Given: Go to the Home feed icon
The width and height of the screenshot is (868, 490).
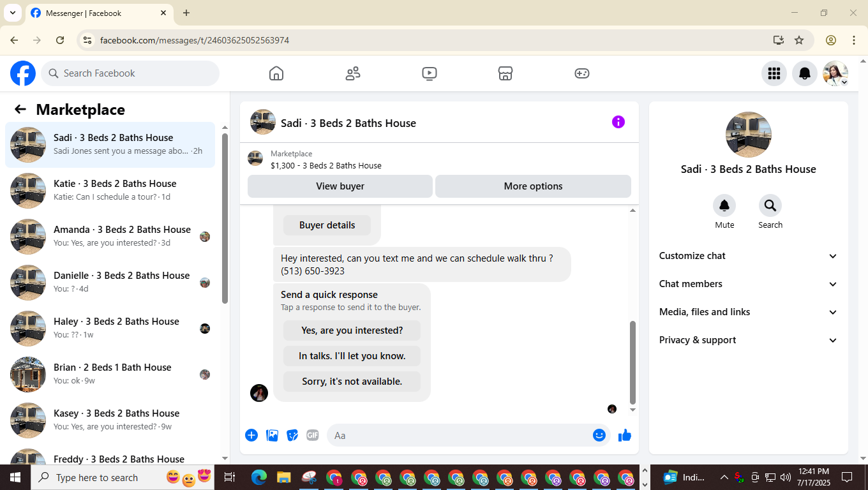Looking at the screenshot, I should pos(276,73).
